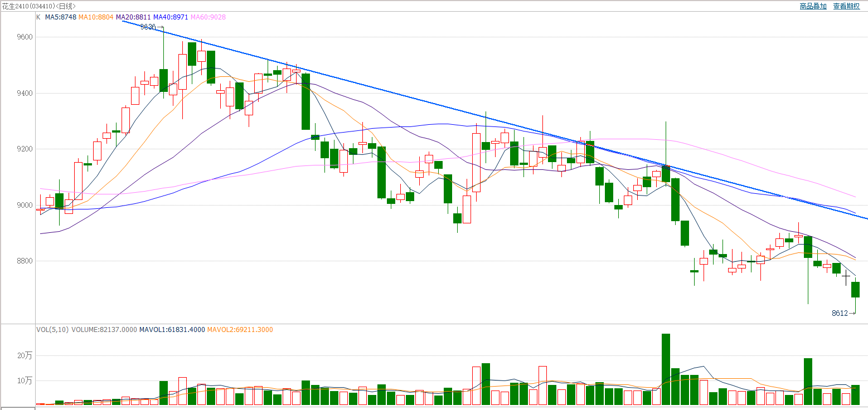Click the 9636 high price marker
This screenshot has width=868, height=410.
click(x=148, y=27)
